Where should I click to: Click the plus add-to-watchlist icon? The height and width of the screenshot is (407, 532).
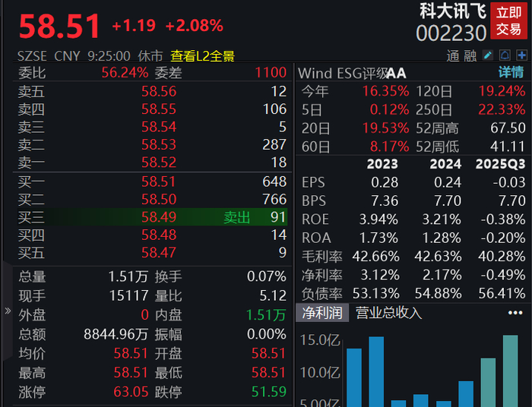521,55
